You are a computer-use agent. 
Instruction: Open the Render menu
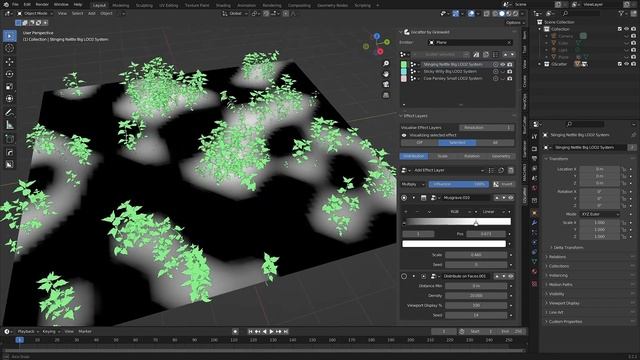42,4
